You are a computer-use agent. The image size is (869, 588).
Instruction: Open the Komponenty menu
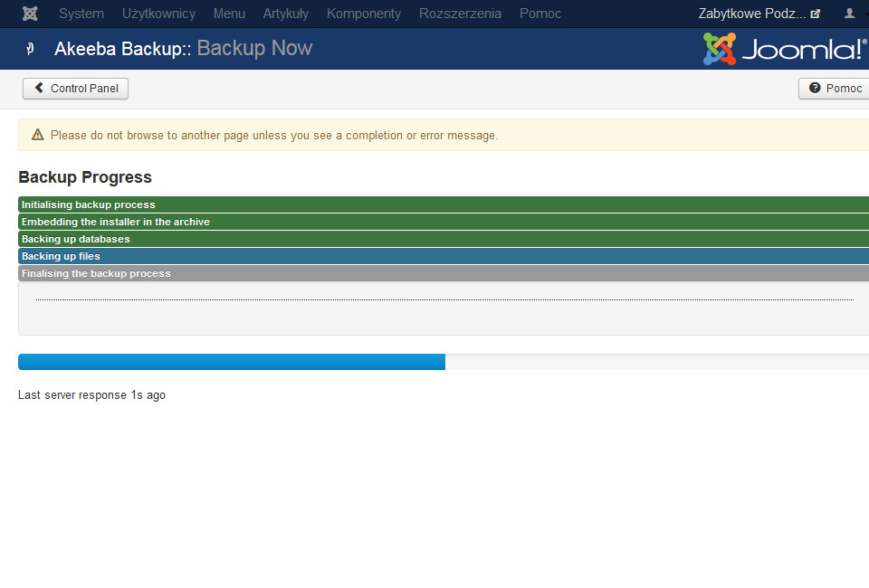(364, 14)
